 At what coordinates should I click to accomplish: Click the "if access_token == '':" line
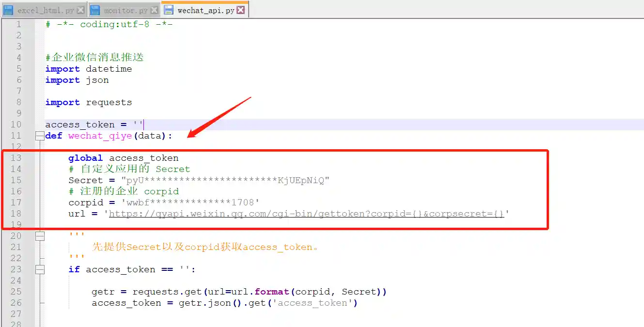coord(132,269)
